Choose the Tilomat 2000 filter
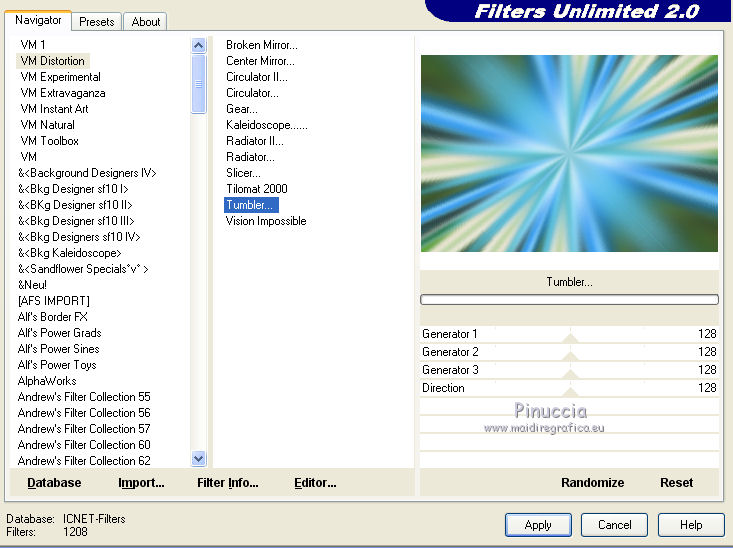Screen dimensions: 733x548 257,188
